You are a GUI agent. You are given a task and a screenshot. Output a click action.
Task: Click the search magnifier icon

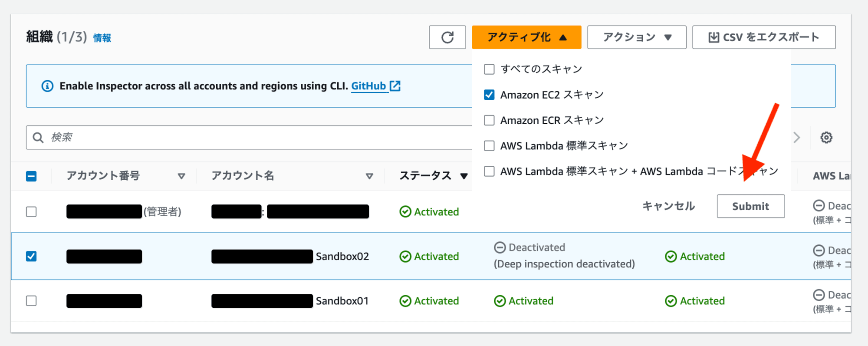pos(38,138)
